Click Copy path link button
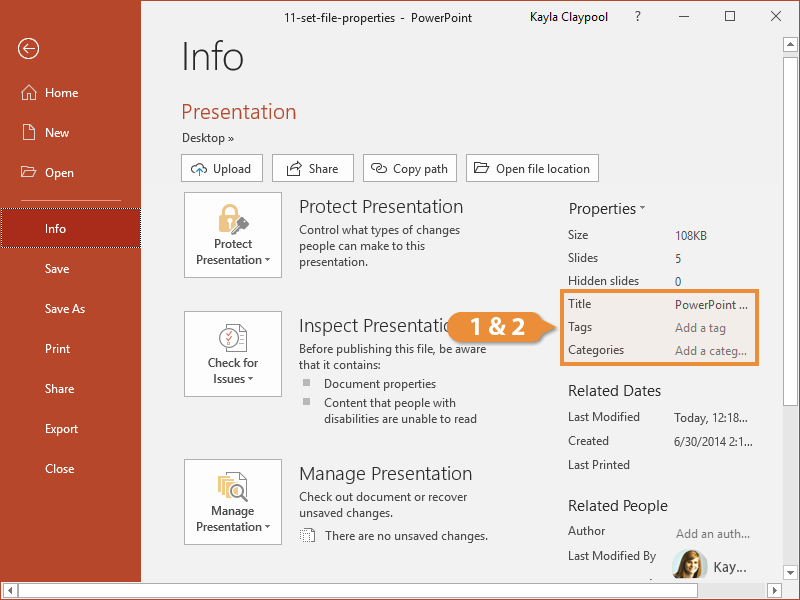Image resolution: width=800 pixels, height=600 pixels. (410, 169)
